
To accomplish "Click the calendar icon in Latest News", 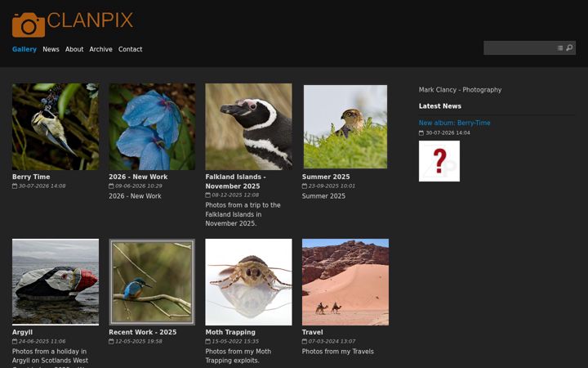I will click(x=421, y=133).
